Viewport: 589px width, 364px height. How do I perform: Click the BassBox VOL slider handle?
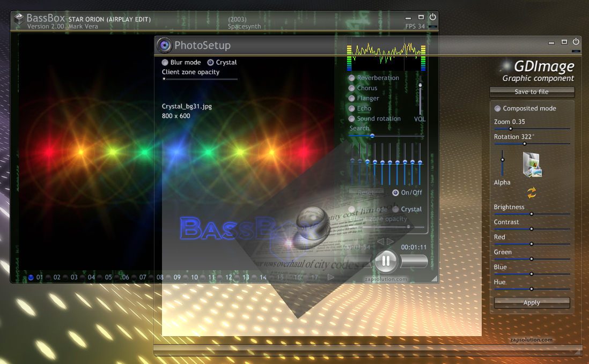point(421,85)
